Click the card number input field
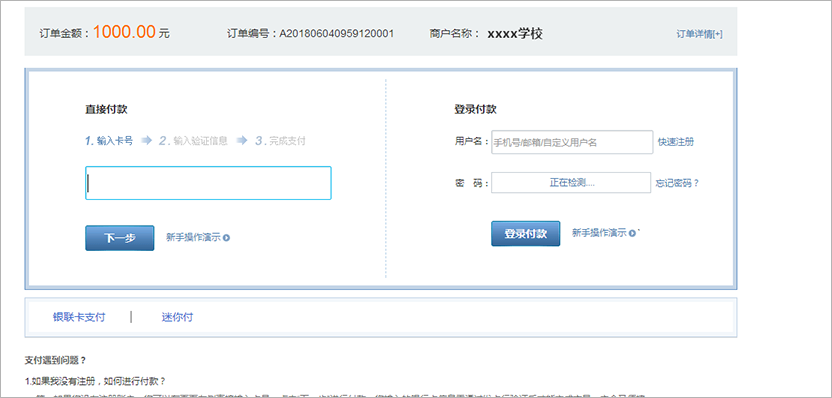Screen dimensions: 832x398 208,183
